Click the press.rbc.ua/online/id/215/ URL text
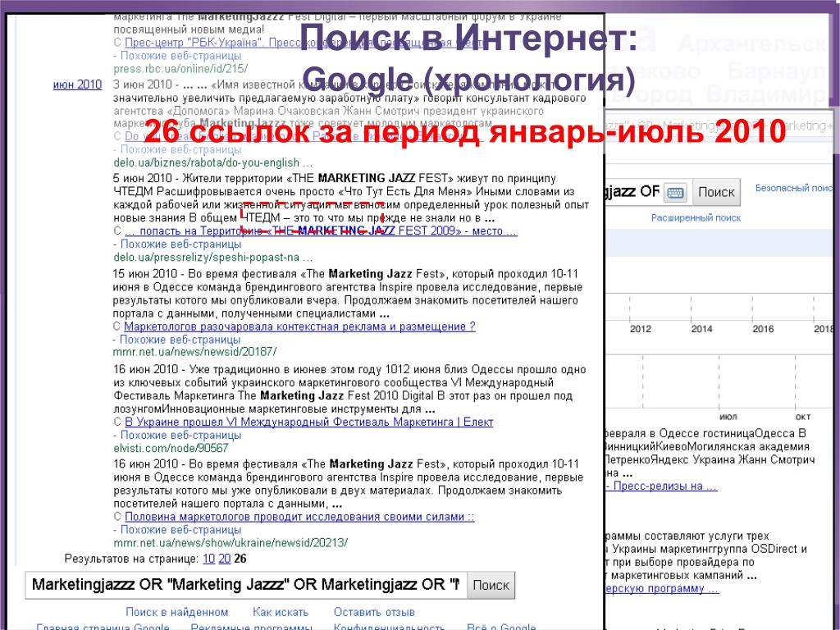Screen dimensions: 840x630 coord(180,69)
